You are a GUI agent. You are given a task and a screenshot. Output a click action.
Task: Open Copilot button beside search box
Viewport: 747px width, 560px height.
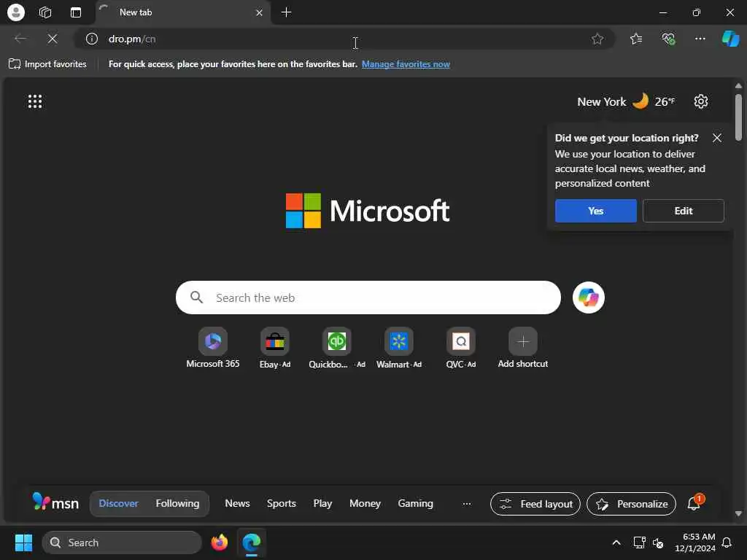589,297
